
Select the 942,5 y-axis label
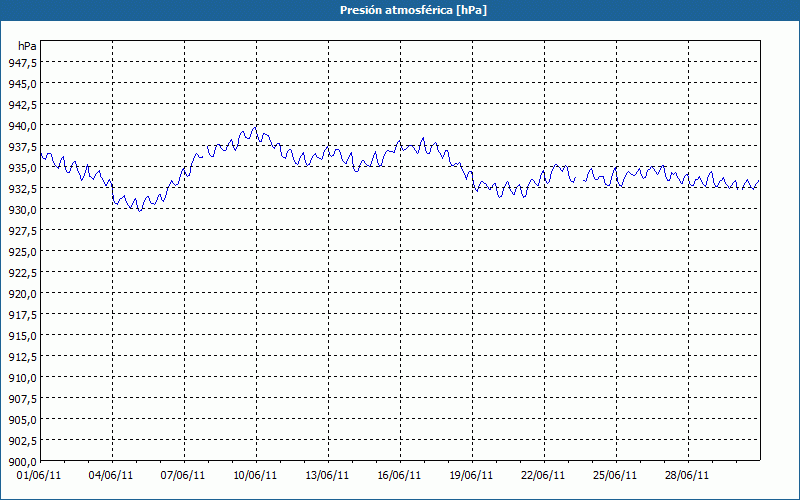[x=22, y=105]
